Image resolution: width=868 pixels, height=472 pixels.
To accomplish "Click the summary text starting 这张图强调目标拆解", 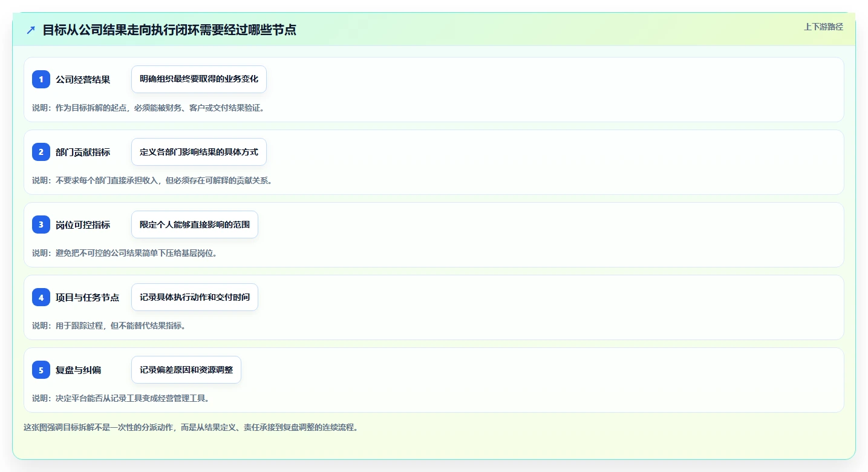I will (191, 427).
